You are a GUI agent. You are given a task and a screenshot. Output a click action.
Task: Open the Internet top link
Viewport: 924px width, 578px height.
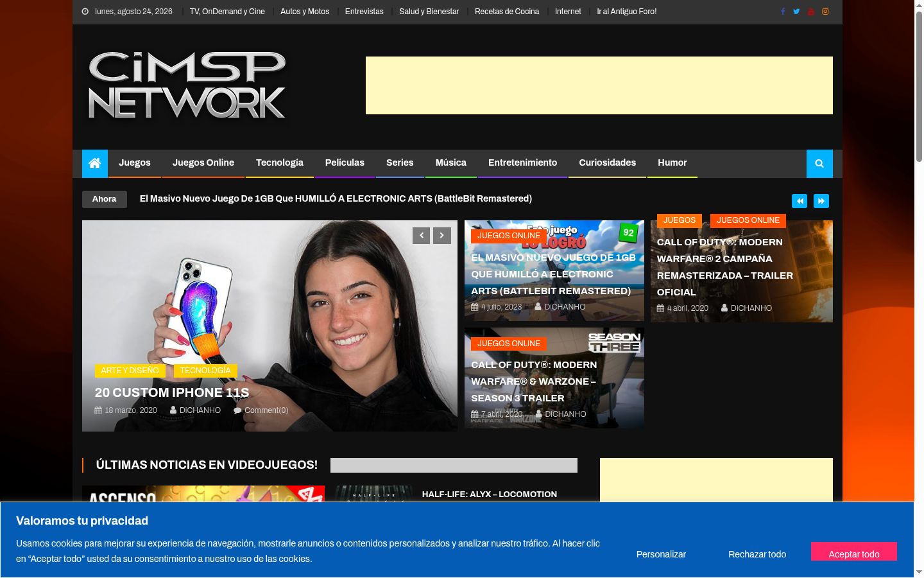coord(568,12)
